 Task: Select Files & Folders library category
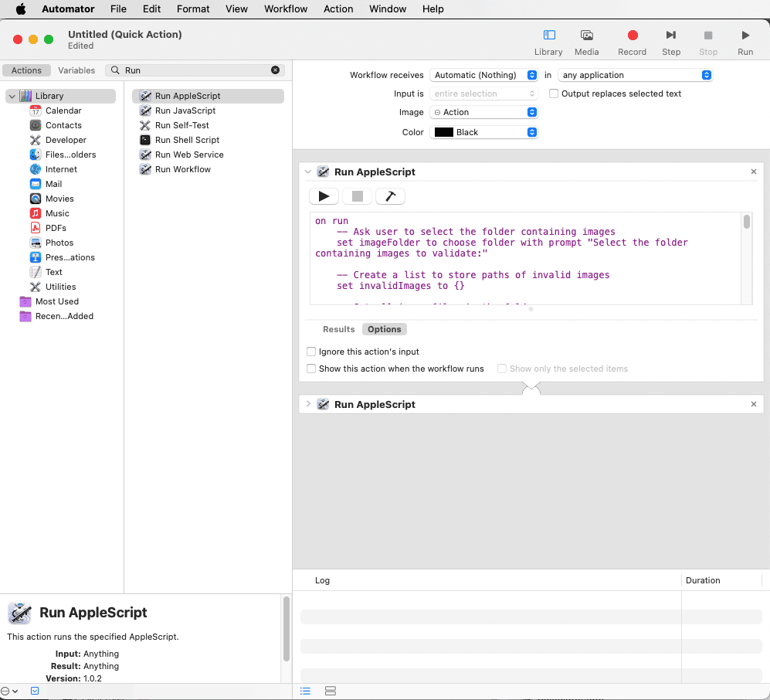coord(71,155)
